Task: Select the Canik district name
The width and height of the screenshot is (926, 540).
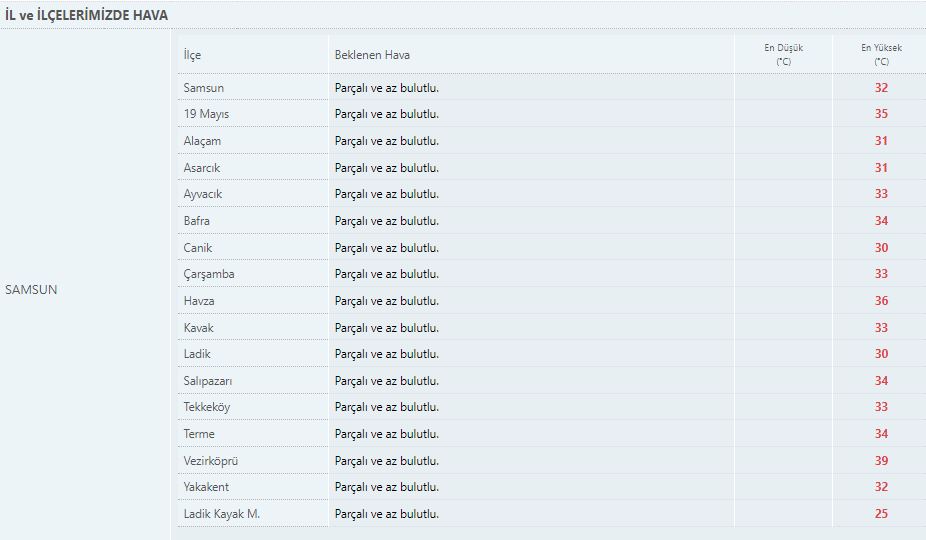Action: pos(198,248)
